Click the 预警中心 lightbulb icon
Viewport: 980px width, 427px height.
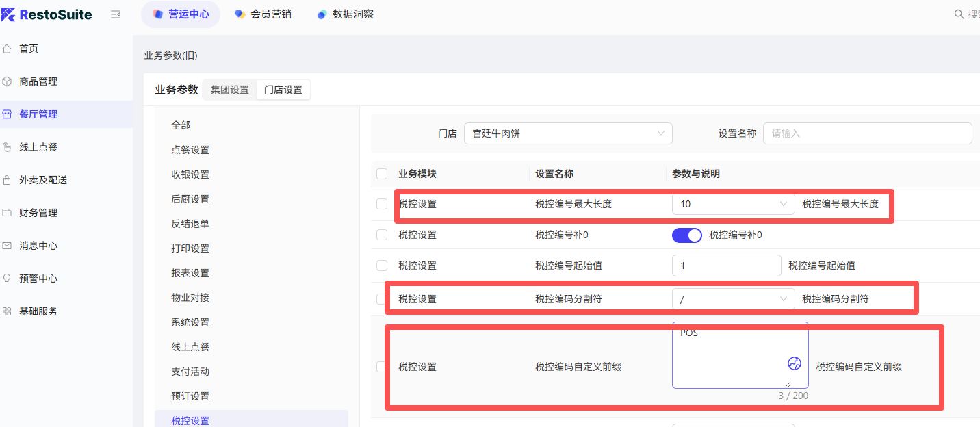click(8, 279)
